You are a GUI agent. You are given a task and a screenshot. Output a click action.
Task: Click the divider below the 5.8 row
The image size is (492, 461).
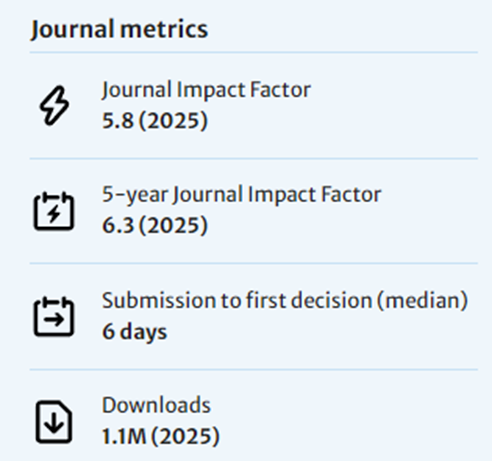pos(254,158)
